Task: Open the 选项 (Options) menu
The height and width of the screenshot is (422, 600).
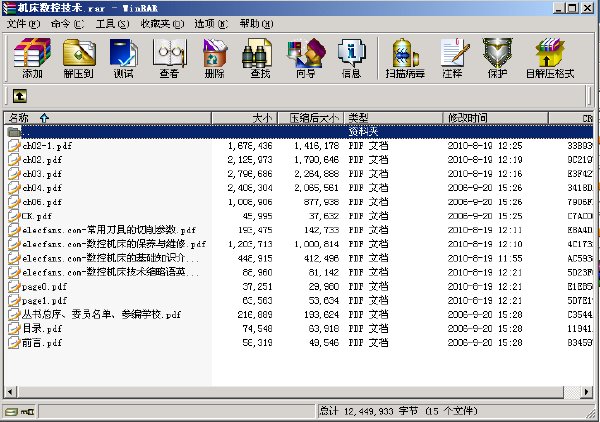Action: tap(211, 24)
